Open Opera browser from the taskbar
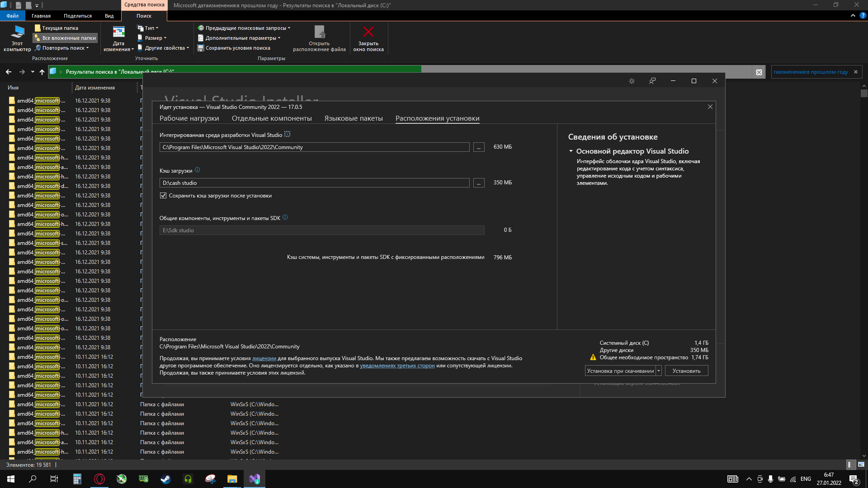This screenshot has width=868, height=488. (x=99, y=479)
